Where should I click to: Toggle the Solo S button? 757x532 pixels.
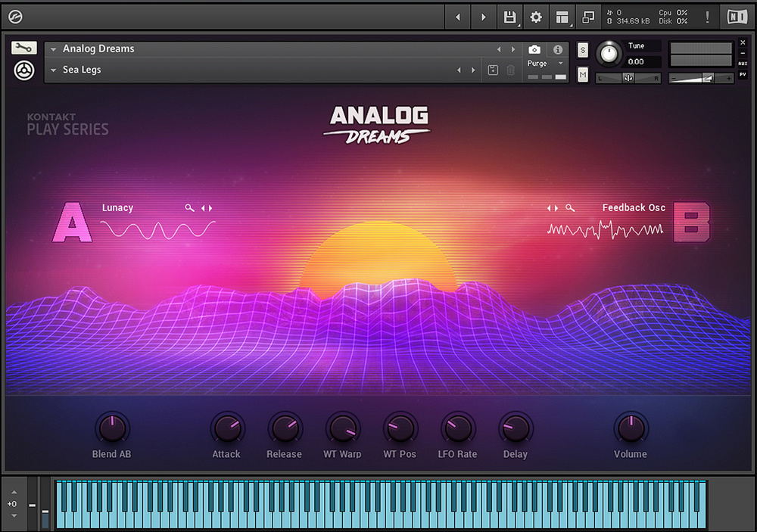(x=583, y=50)
